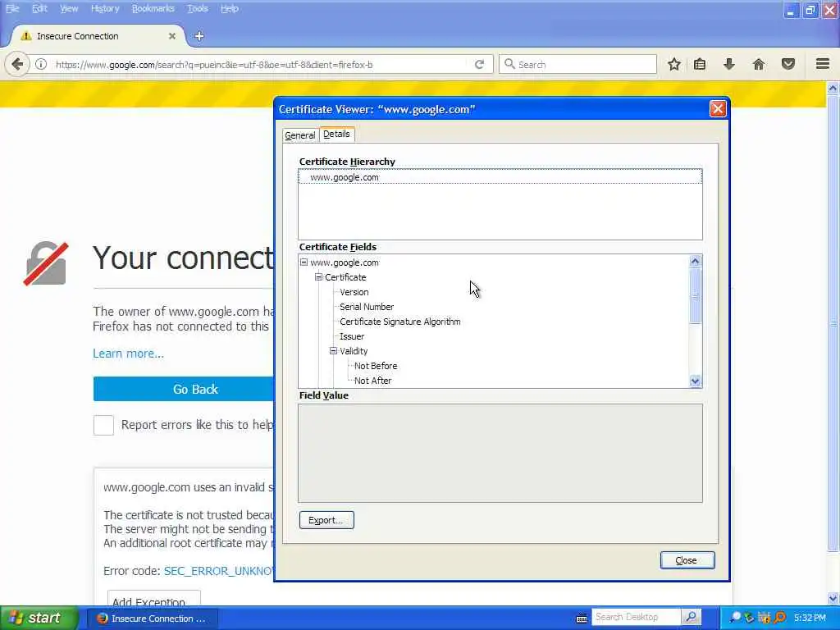840x630 pixels.
Task: Open the downloads arrow icon
Action: (728, 64)
